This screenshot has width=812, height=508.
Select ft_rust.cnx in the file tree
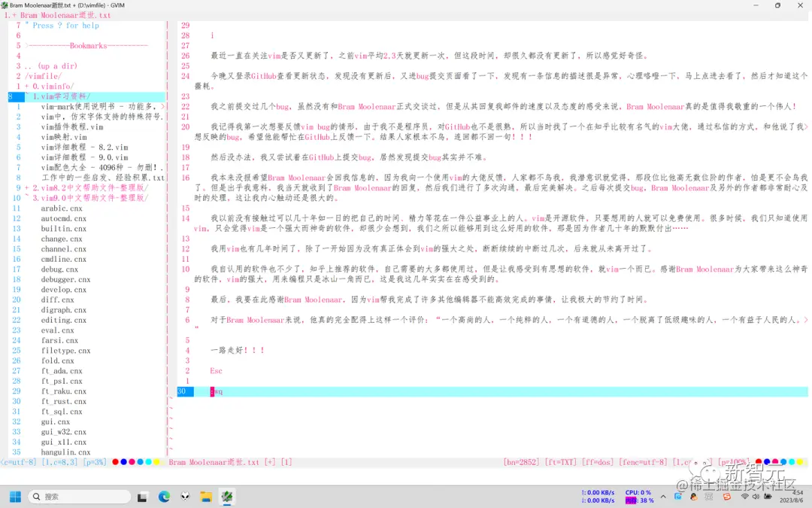[64, 401]
